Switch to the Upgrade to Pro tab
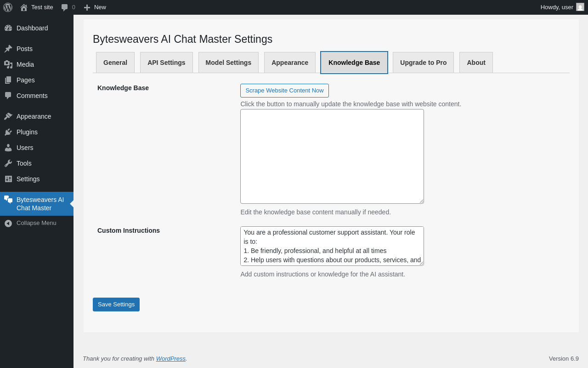Image resolution: width=588 pixels, height=368 pixels. (x=423, y=63)
